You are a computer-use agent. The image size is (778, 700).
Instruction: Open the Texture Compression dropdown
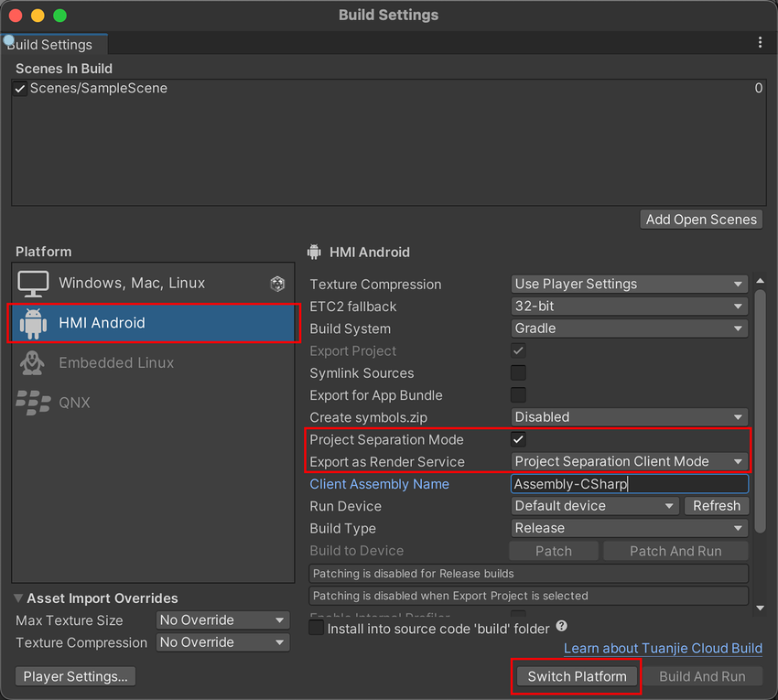(x=629, y=285)
